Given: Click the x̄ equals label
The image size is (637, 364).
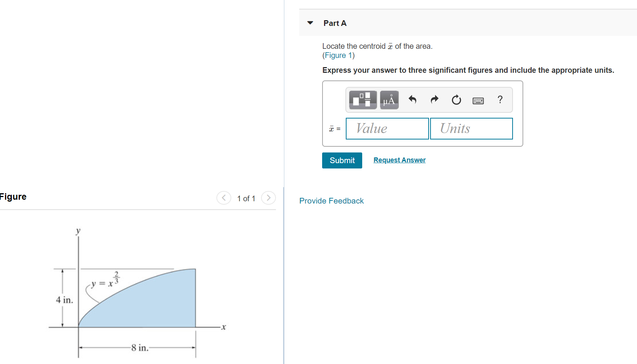Looking at the screenshot, I should 334,129.
